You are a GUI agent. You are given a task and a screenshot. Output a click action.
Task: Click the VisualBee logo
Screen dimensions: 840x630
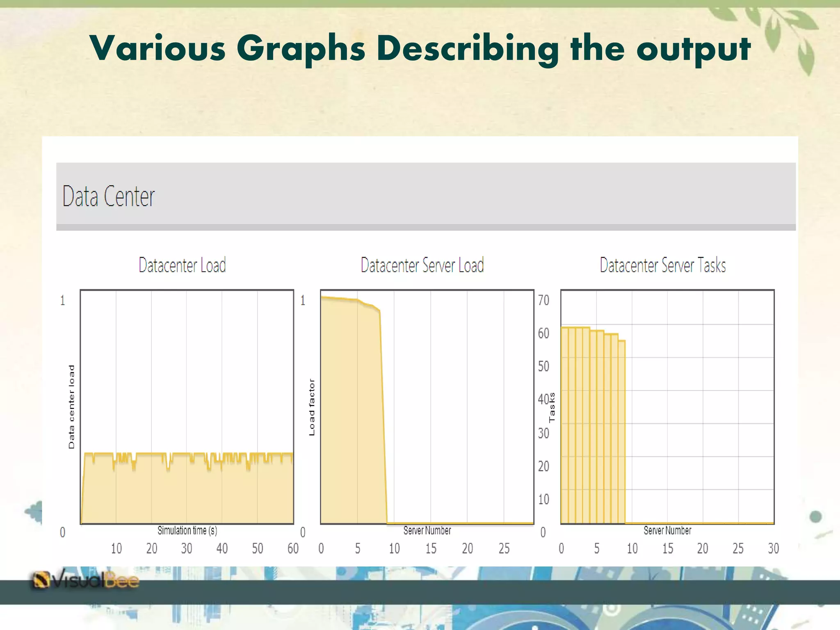(85, 580)
